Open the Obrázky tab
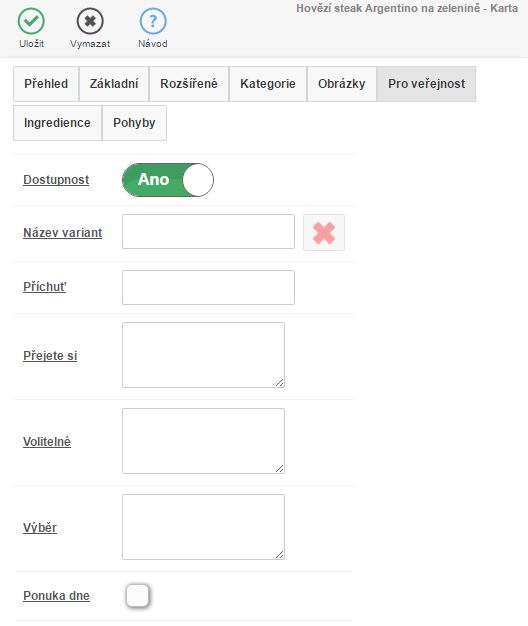The image size is (528, 626). tap(342, 84)
